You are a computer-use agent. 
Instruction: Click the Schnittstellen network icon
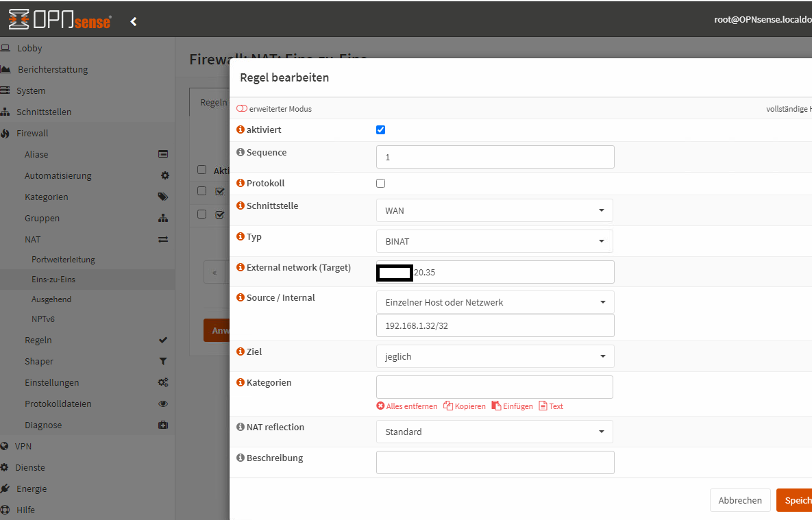pyautogui.click(x=5, y=112)
